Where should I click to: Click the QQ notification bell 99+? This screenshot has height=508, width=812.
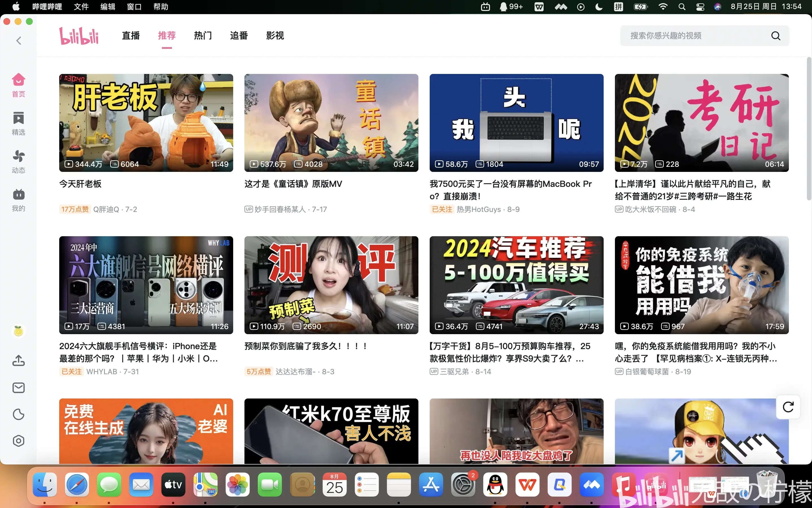511,7
